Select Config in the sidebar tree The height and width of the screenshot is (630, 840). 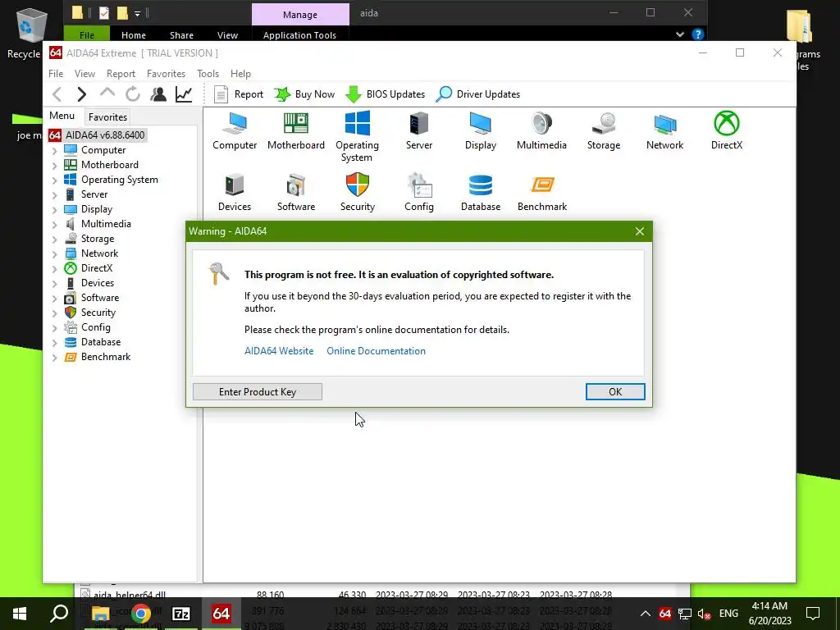pos(87,326)
